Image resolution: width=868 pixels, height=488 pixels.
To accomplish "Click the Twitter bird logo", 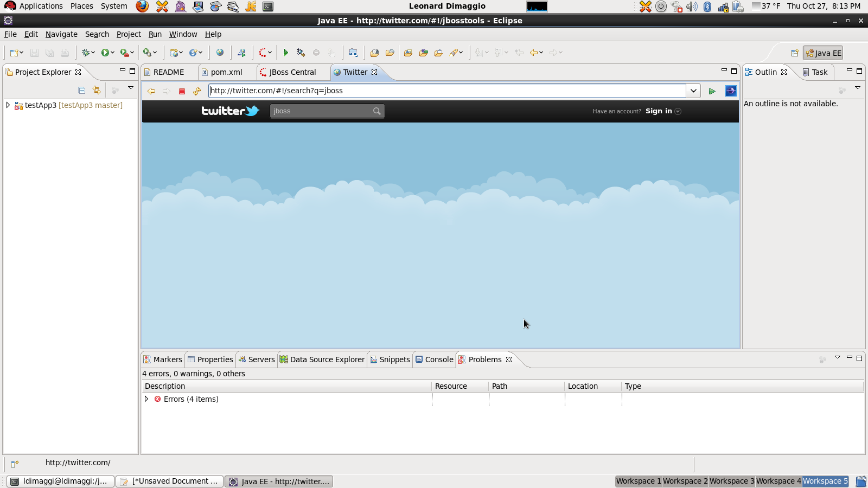I will pyautogui.click(x=252, y=111).
